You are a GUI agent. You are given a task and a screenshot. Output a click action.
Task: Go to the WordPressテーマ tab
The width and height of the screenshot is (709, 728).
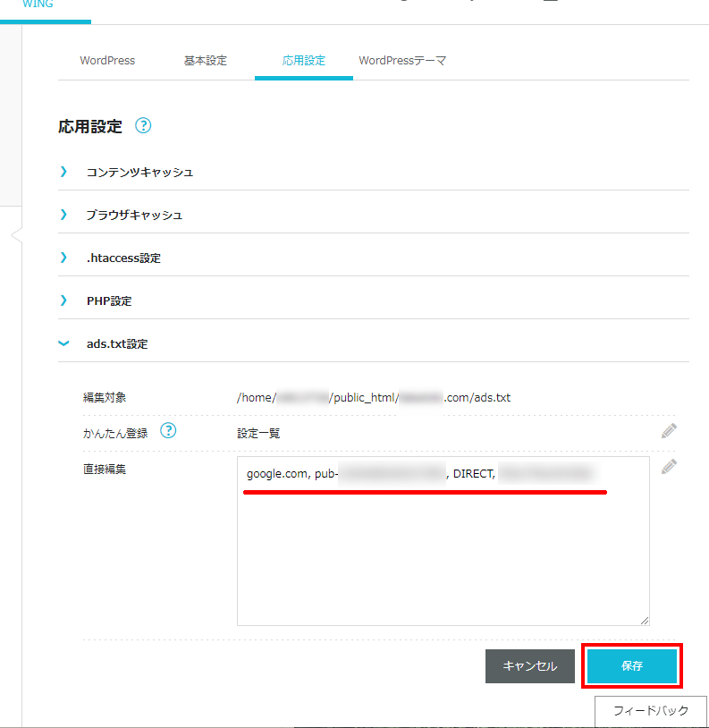(402, 61)
